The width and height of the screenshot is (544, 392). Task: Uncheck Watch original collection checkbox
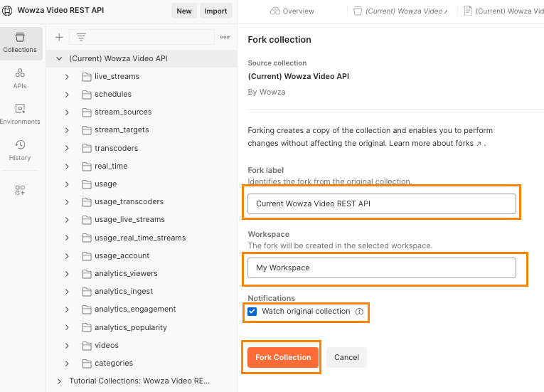coord(252,312)
